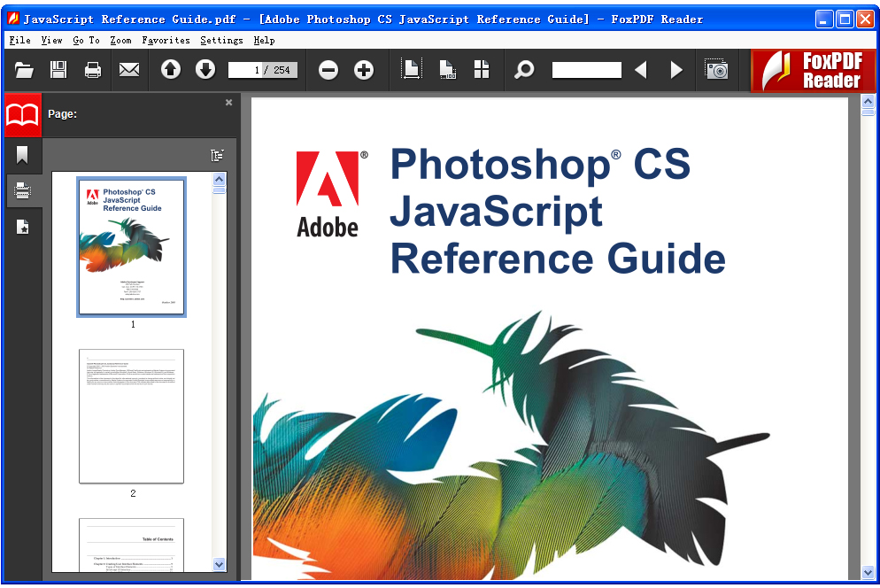Click the page number input field
The height and width of the screenshot is (588, 880).
pos(244,70)
